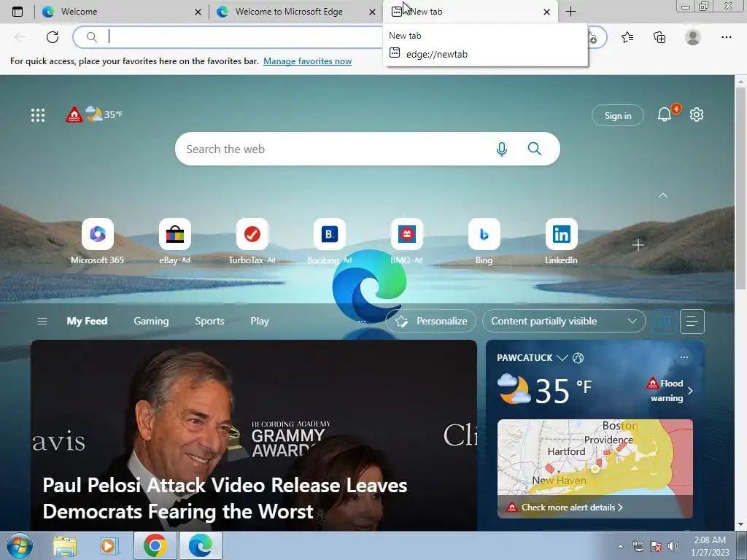Collapse quick links with up chevron
Screen dimensions: 747x560
point(662,195)
